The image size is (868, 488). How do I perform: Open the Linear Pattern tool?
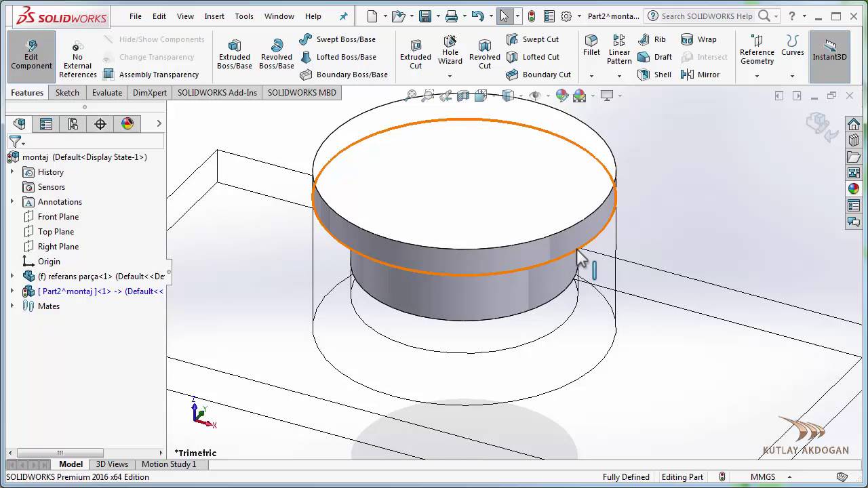point(619,50)
